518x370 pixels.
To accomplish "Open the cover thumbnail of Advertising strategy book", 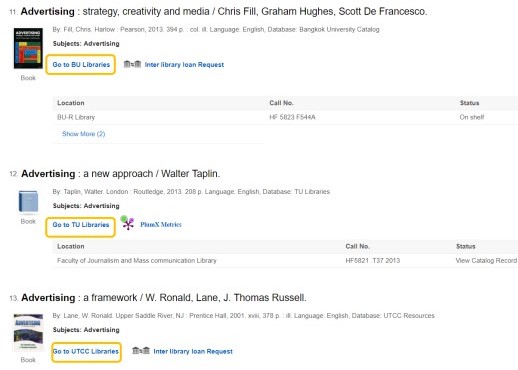I will pyautogui.click(x=28, y=48).
